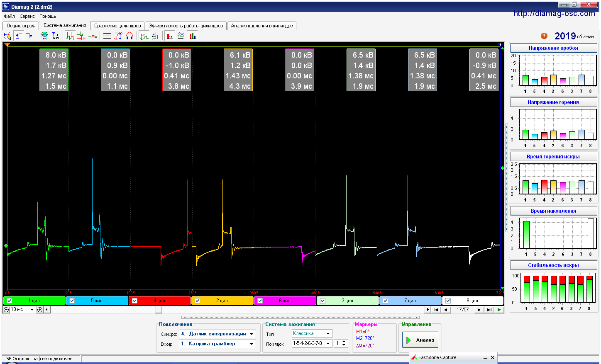
Task: Open the Вход input dropdown
Action: 252,344
